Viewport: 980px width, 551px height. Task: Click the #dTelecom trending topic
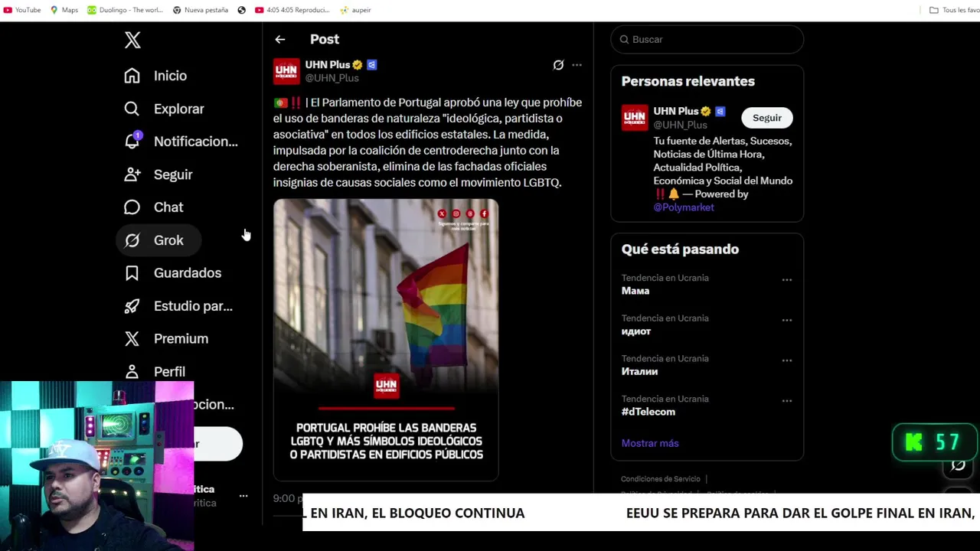[x=648, y=412]
